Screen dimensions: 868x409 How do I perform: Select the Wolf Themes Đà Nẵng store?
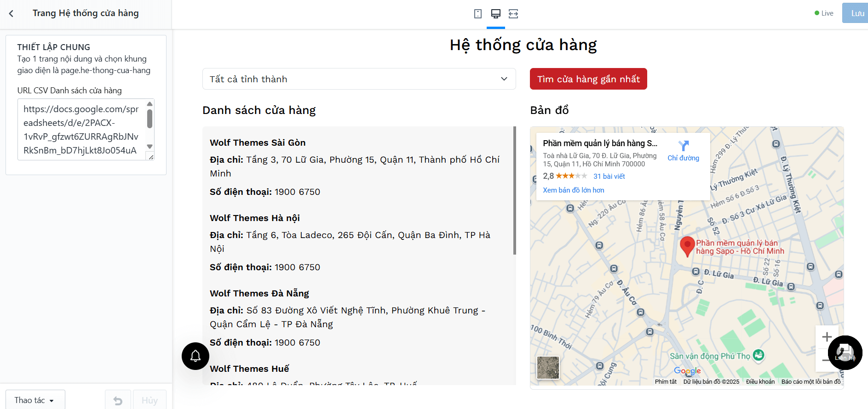point(259,293)
